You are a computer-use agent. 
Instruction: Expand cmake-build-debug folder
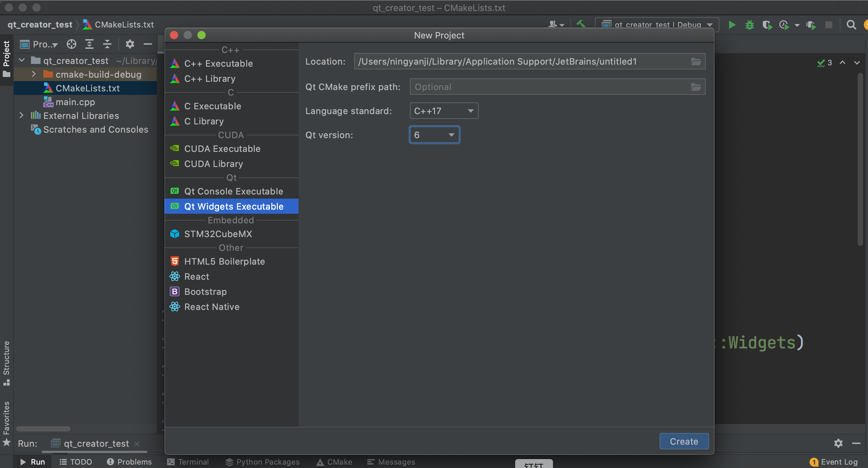34,74
